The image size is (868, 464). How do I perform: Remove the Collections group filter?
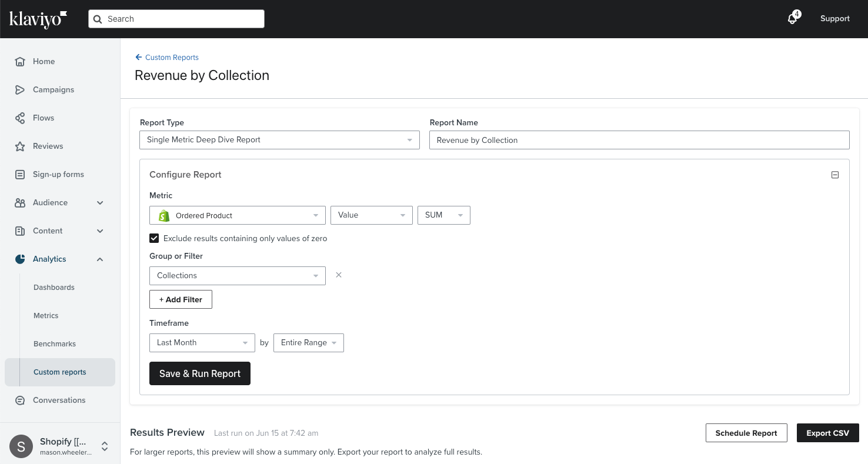point(338,275)
